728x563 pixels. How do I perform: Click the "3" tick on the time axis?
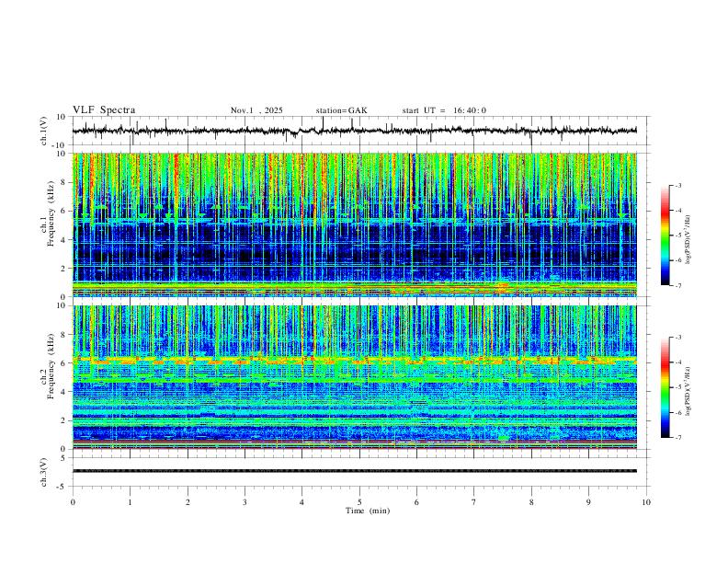point(245,502)
